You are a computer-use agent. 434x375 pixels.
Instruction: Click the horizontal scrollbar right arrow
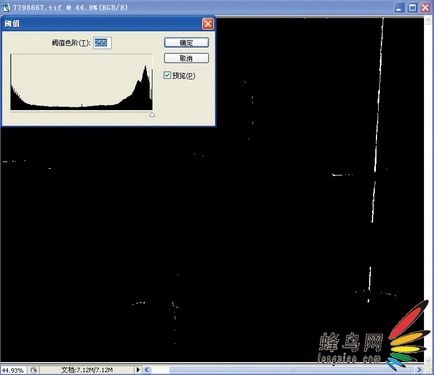coord(419,370)
